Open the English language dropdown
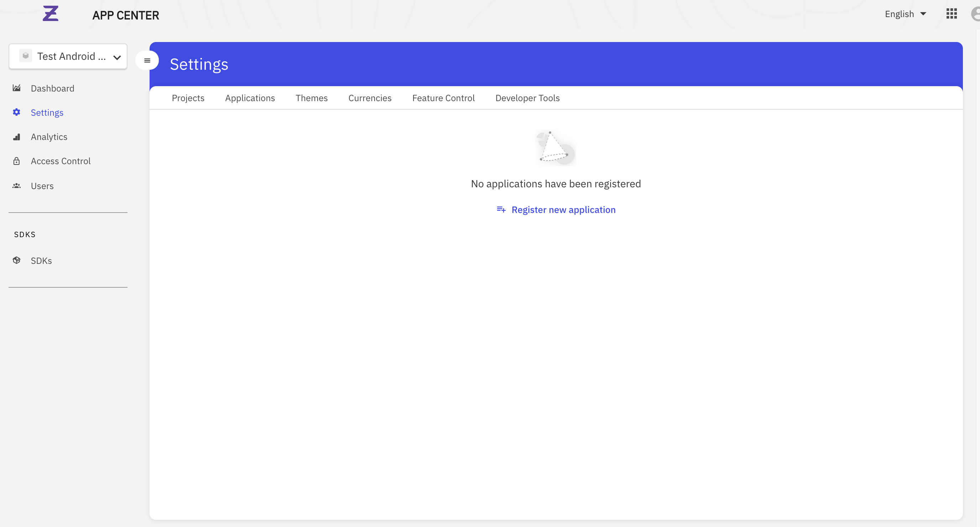Image resolution: width=980 pixels, height=527 pixels. [906, 14]
